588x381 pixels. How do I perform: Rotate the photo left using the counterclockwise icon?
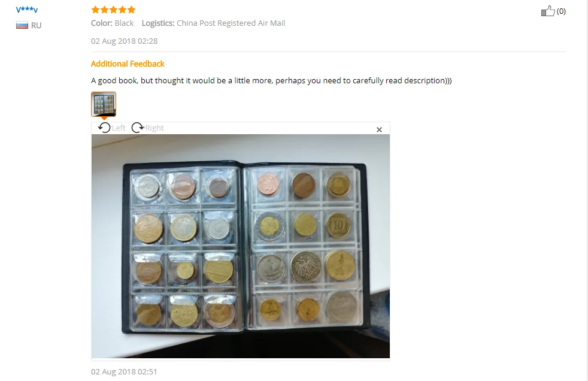click(104, 128)
